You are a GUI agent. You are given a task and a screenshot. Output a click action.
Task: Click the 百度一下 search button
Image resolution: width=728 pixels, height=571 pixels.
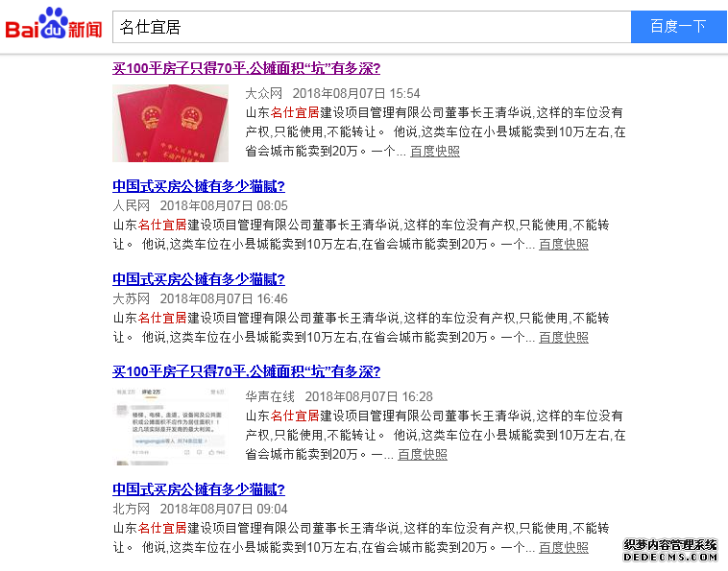point(678,27)
